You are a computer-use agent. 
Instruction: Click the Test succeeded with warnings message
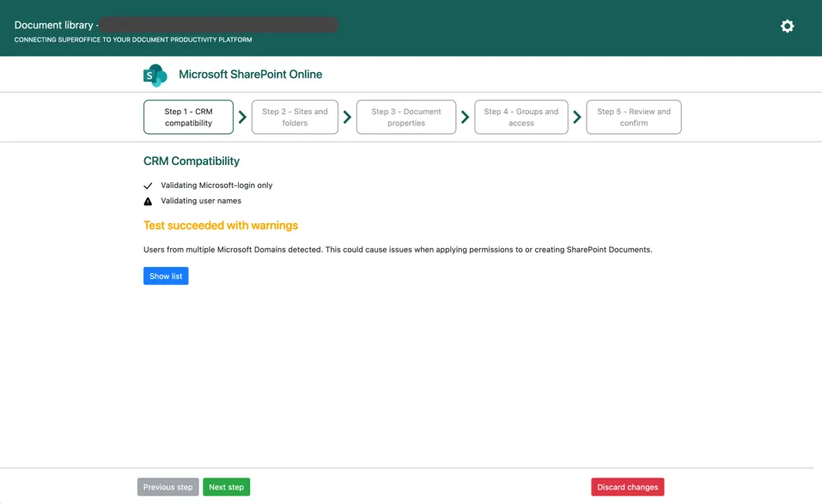(221, 226)
